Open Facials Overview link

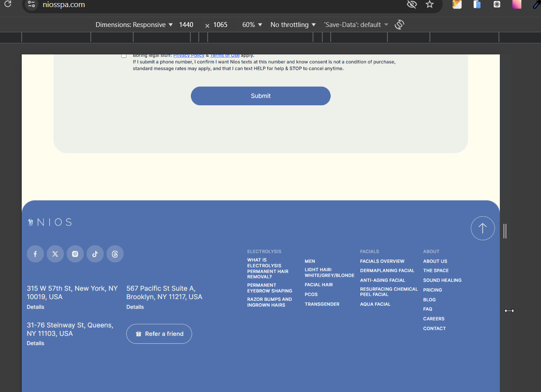click(382, 261)
